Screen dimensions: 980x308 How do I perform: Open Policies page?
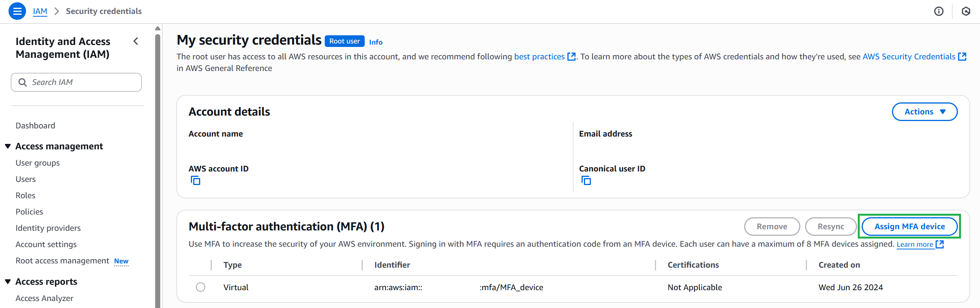[x=29, y=212]
